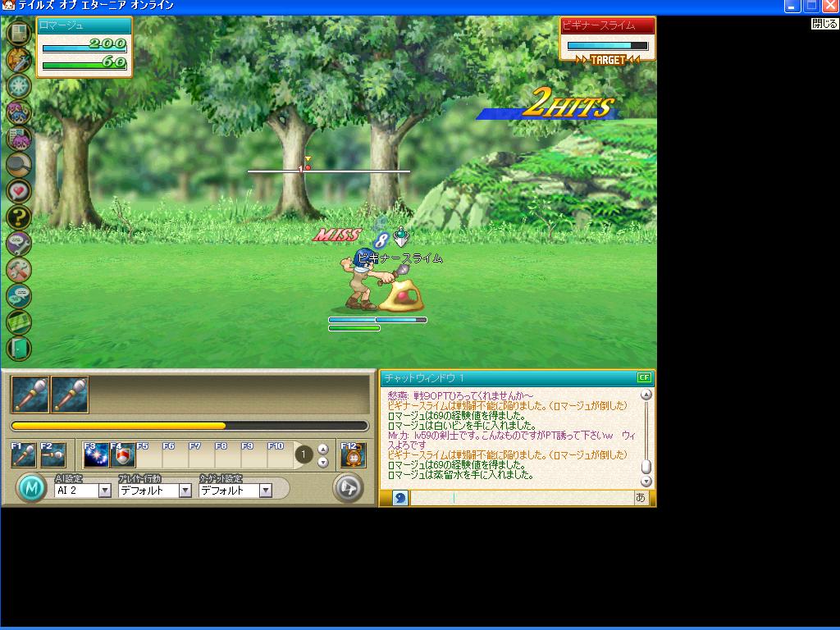The image size is (840, 630).
Task: Click the round M mode button
Action: coord(32,488)
